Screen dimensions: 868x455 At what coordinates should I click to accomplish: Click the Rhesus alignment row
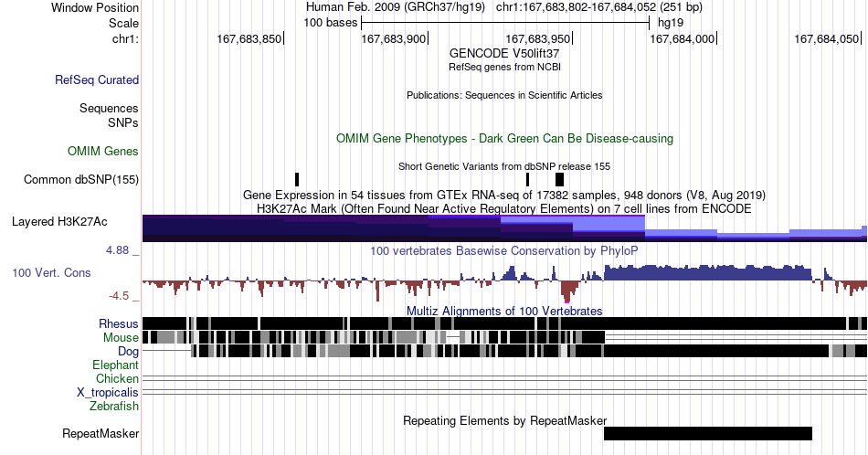504,323
